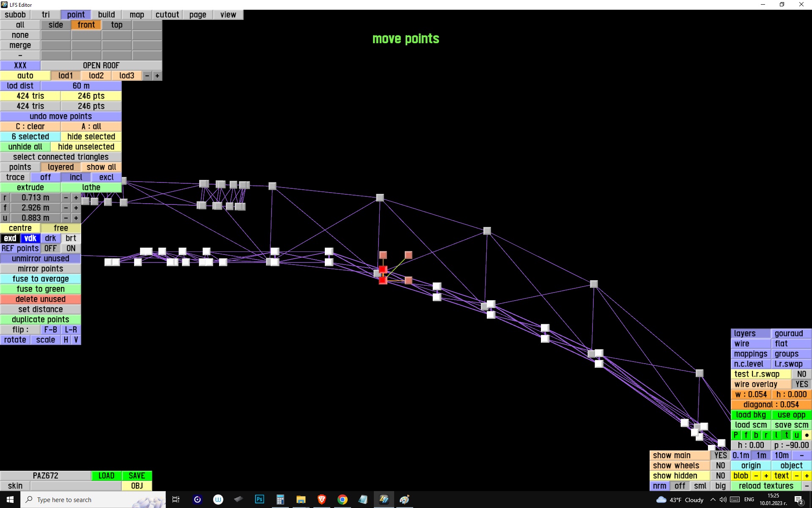Click the plus next to text size
The height and width of the screenshot is (508, 812).
click(x=807, y=476)
